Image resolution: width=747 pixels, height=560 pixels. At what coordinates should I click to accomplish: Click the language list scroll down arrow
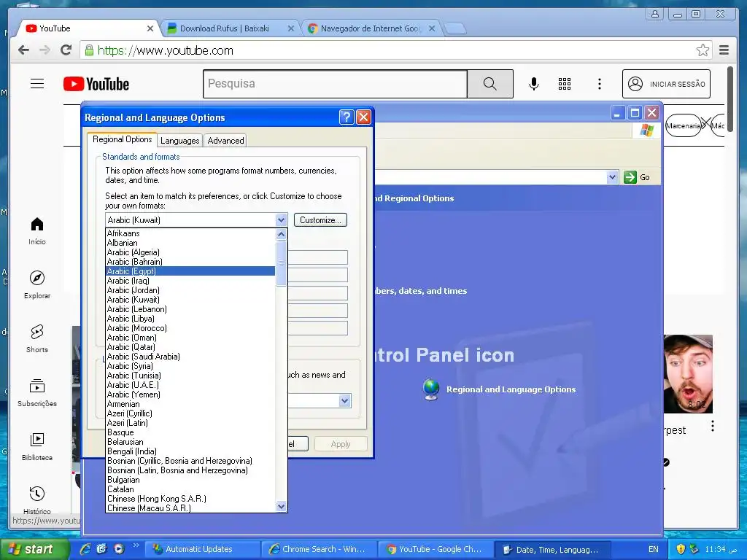[281, 506]
